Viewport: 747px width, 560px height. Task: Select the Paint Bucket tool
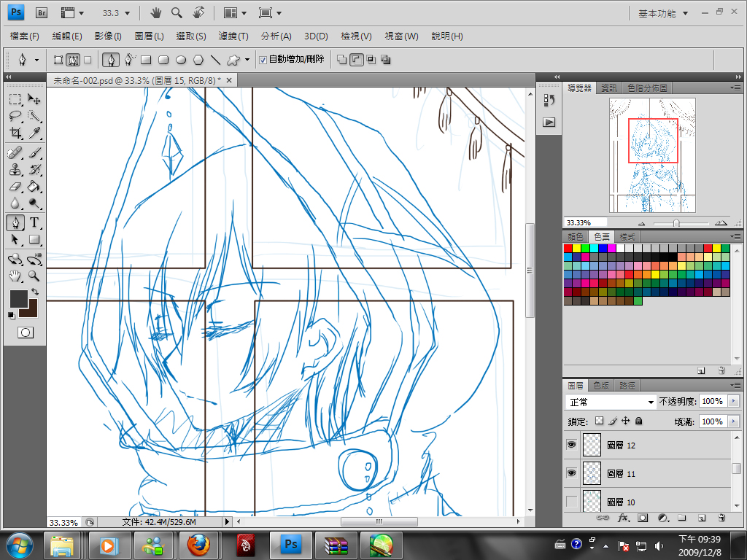coord(34,186)
